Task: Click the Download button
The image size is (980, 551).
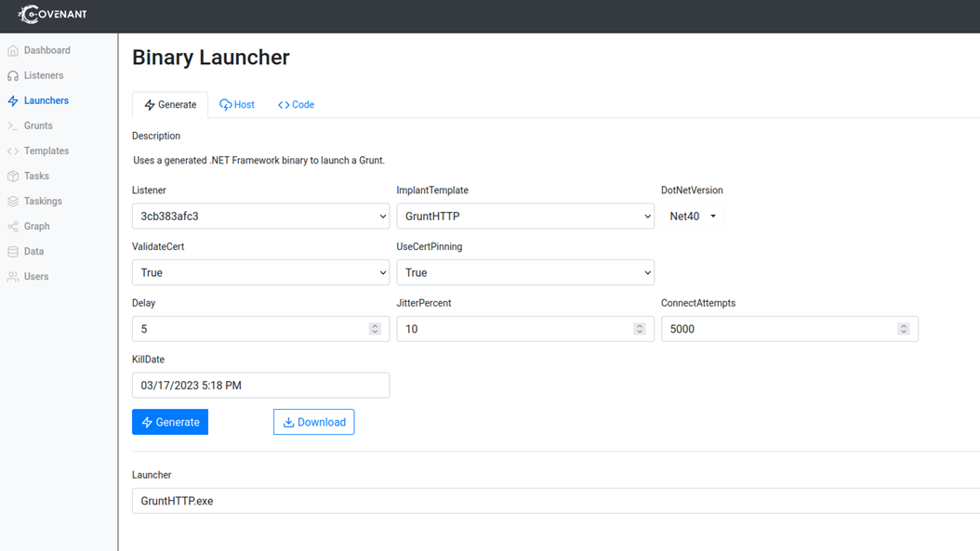Action: (x=313, y=421)
